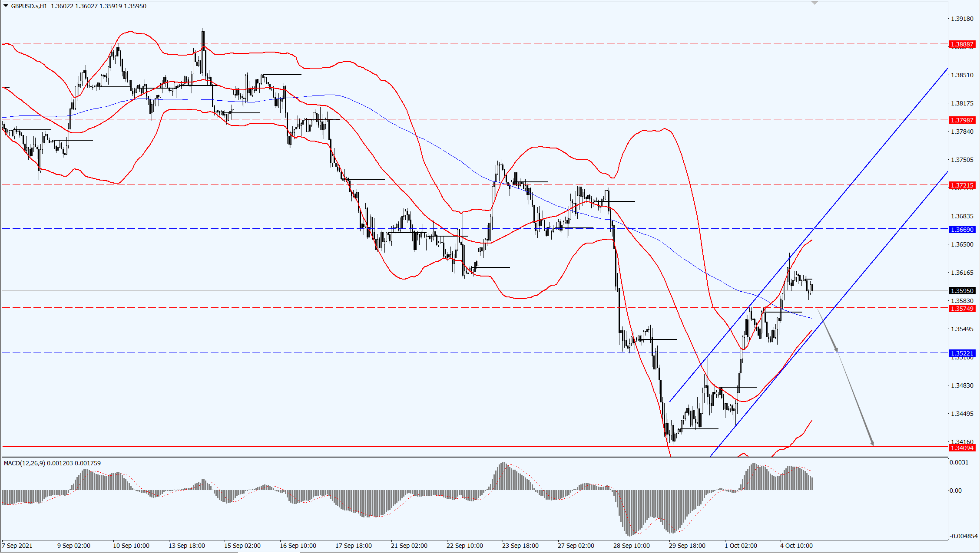Select the blue 1.36690 price level label
This screenshot has height=553, width=980.
962,230
